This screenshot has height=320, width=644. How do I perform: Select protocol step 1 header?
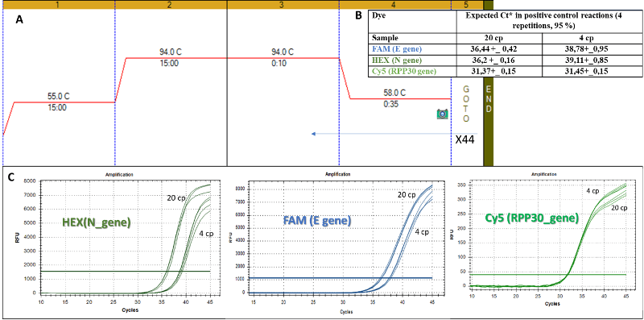(58, 5)
